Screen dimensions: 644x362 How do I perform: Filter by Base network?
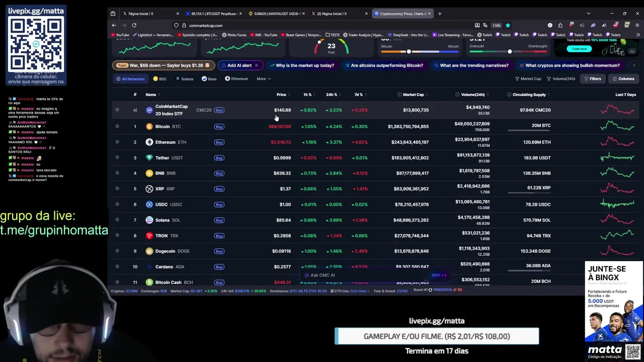pos(209,79)
